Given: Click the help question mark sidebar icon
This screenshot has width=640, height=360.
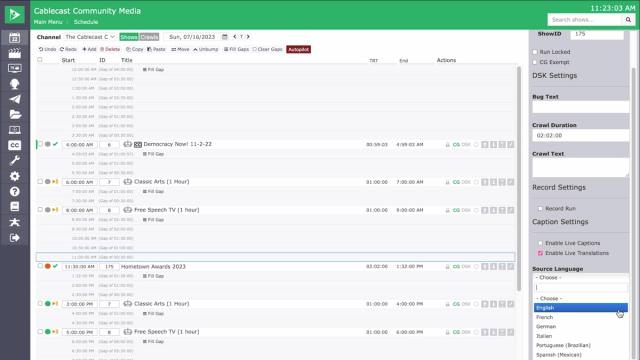Looking at the screenshot, I should tap(15, 191).
